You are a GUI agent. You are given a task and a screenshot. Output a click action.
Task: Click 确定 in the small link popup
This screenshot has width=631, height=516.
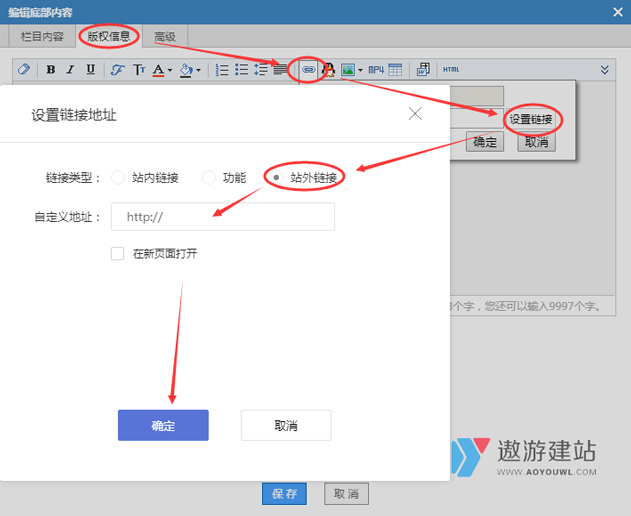(485, 142)
